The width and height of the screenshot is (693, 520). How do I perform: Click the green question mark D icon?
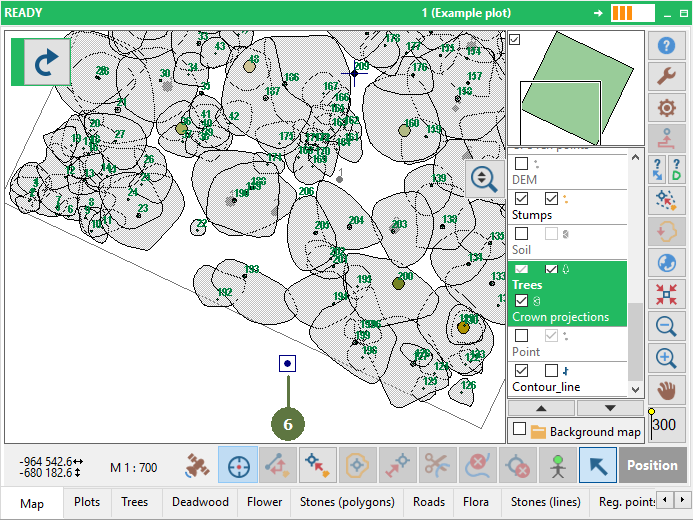[x=676, y=170]
